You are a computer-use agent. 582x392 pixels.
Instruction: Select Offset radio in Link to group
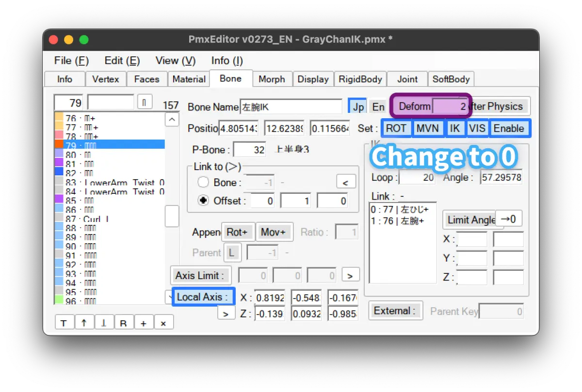[204, 201]
